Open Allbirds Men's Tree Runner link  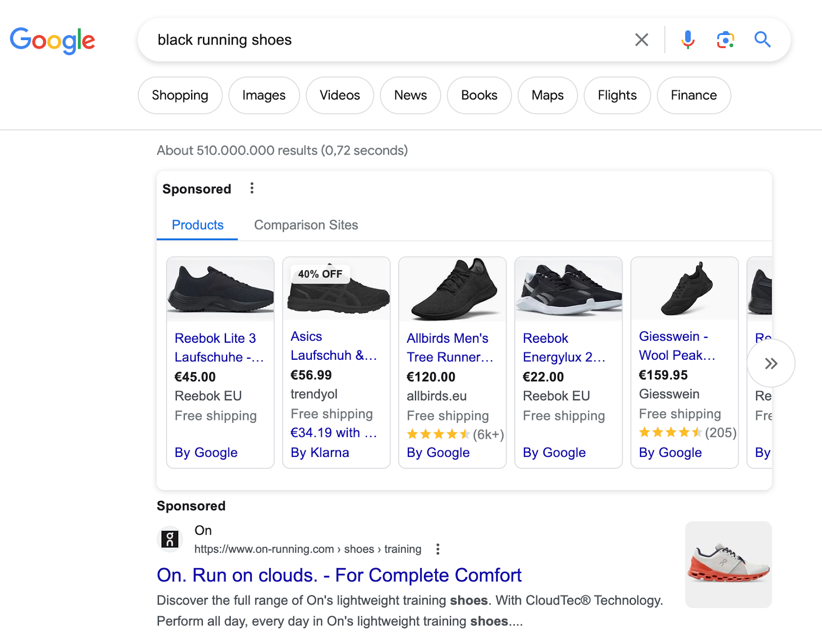450,347
